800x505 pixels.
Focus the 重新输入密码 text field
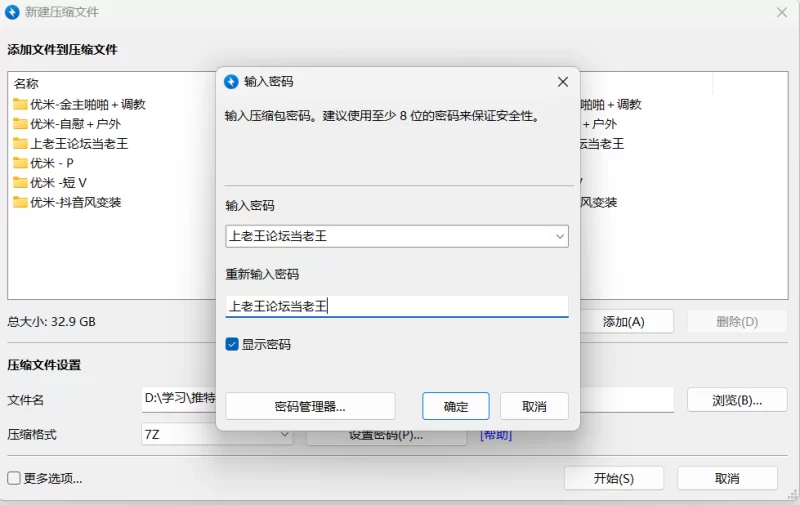coord(397,306)
